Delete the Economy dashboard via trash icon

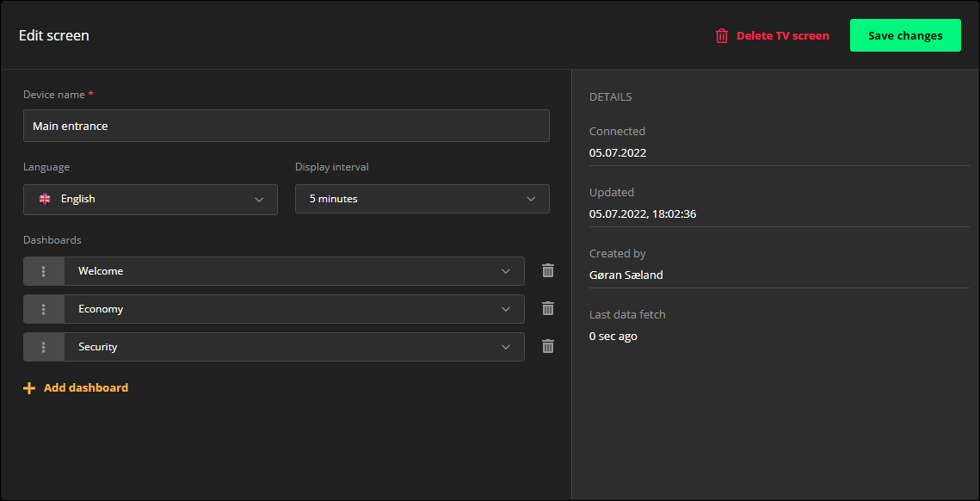pos(548,308)
